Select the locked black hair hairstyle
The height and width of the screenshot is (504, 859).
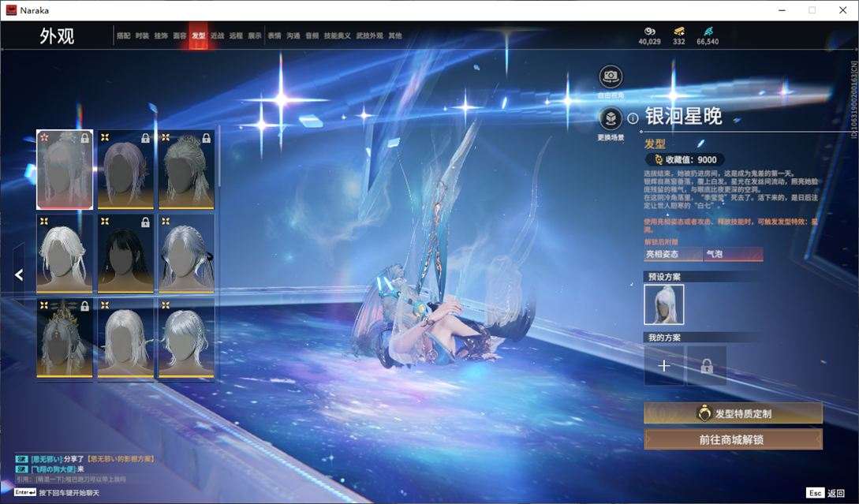(125, 254)
